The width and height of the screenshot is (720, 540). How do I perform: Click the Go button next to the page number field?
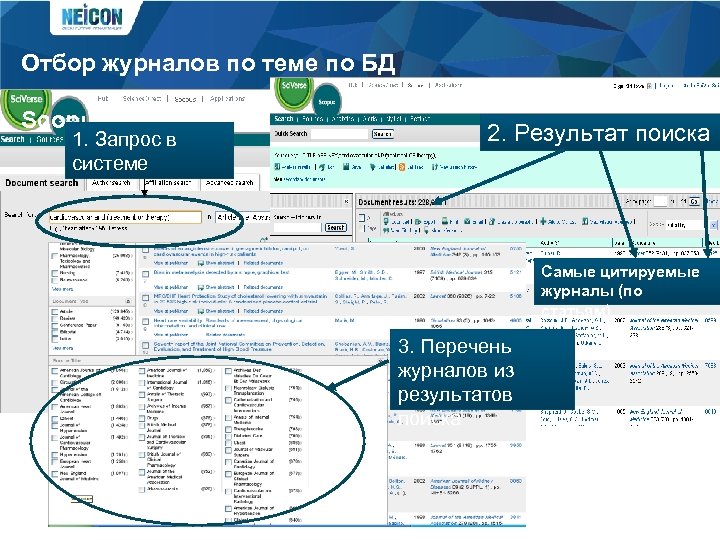click(693, 202)
